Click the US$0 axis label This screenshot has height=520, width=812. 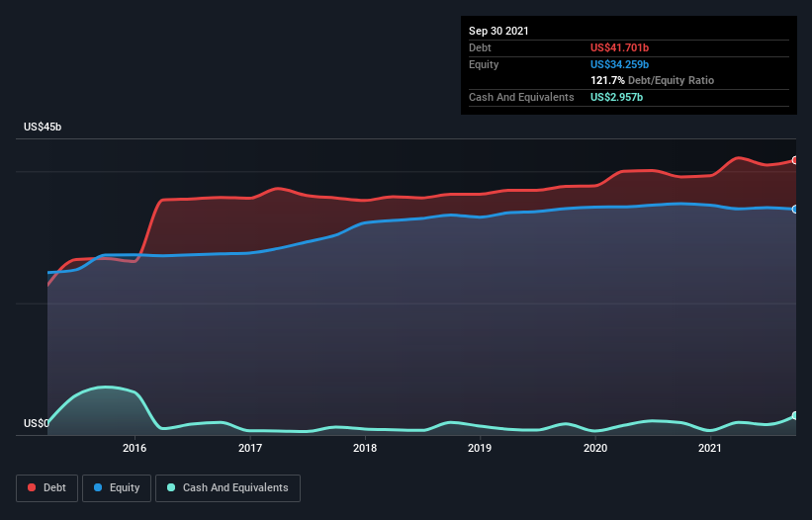tap(37, 423)
